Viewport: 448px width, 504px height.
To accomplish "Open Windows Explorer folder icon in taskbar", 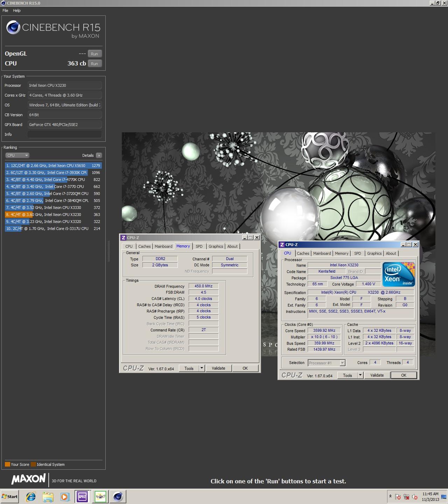I will [48, 496].
